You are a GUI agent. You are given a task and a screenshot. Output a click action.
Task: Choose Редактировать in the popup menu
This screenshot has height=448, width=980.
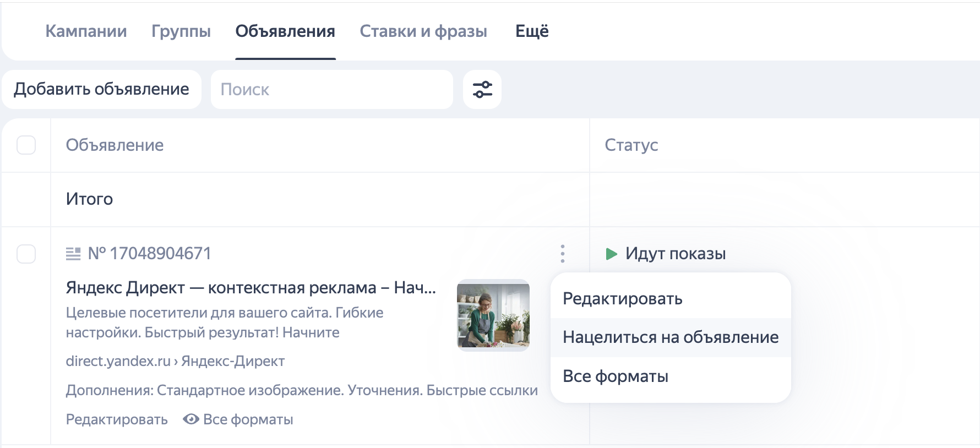[x=622, y=298]
